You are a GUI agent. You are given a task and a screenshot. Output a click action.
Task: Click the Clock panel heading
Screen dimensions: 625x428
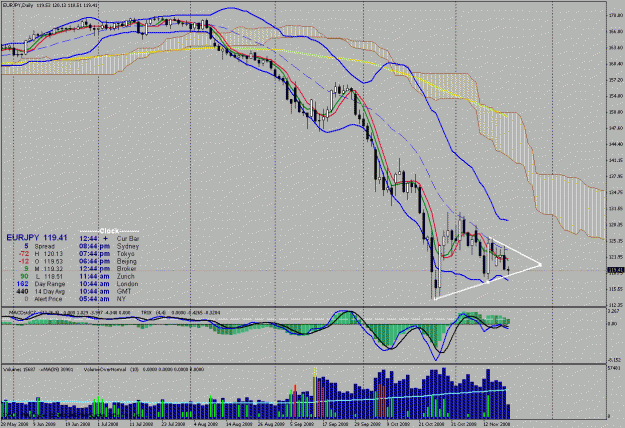click(x=109, y=231)
